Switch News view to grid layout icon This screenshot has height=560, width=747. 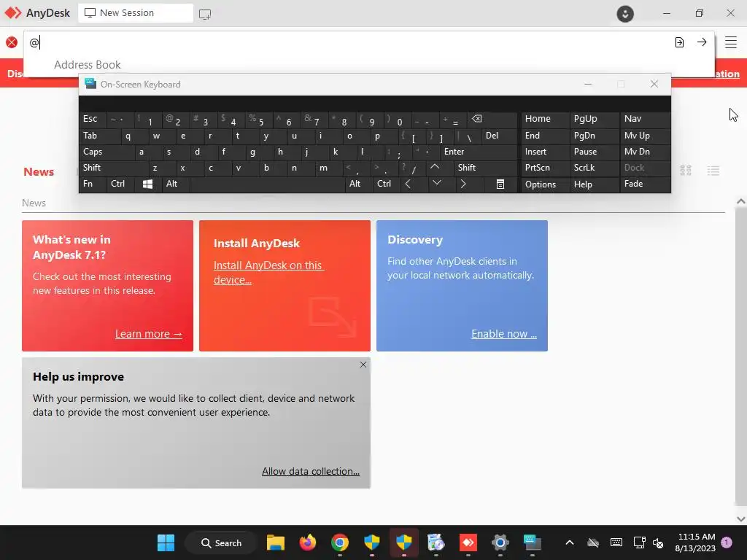point(686,171)
